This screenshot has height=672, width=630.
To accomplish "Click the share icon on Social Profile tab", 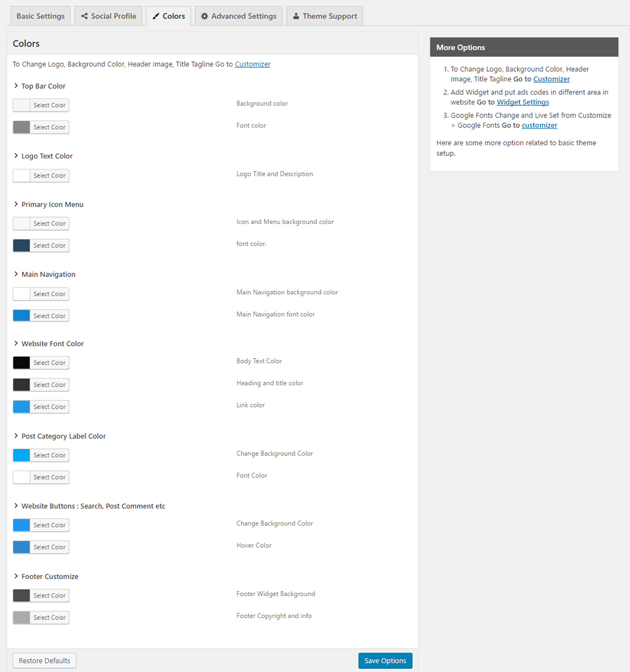I will pyautogui.click(x=85, y=16).
